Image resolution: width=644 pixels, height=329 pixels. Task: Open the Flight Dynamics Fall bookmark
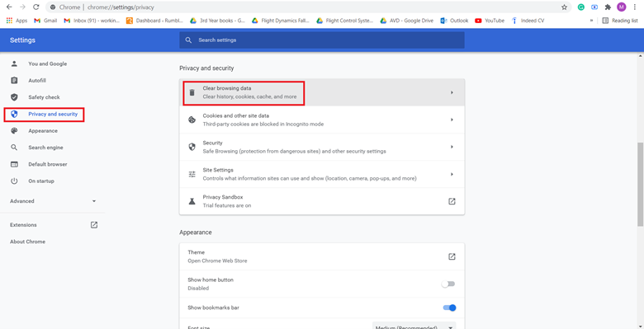click(x=281, y=21)
